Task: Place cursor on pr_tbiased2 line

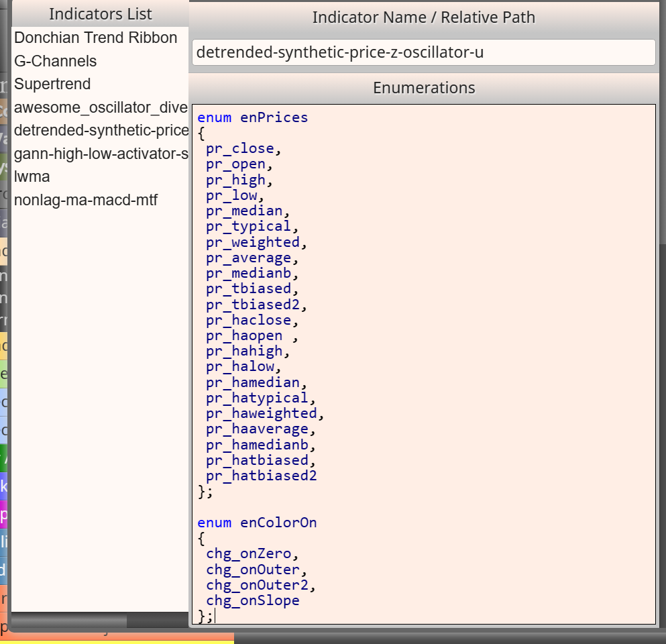Action: pos(256,305)
